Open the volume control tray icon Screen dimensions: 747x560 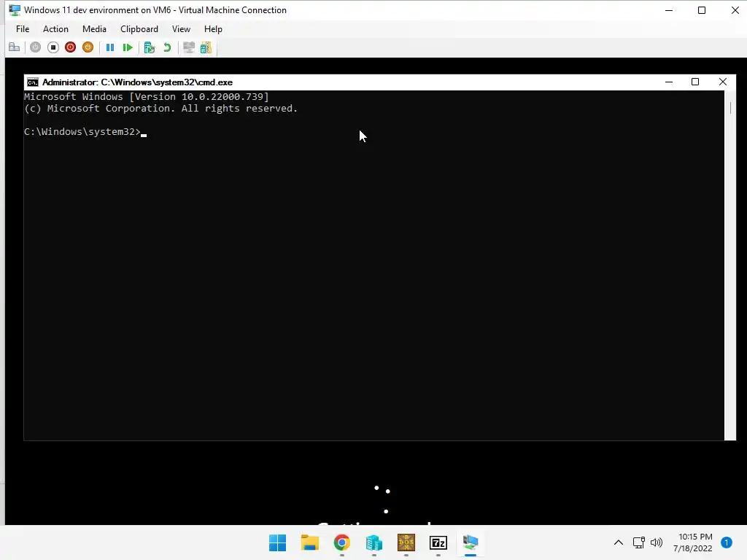click(657, 542)
